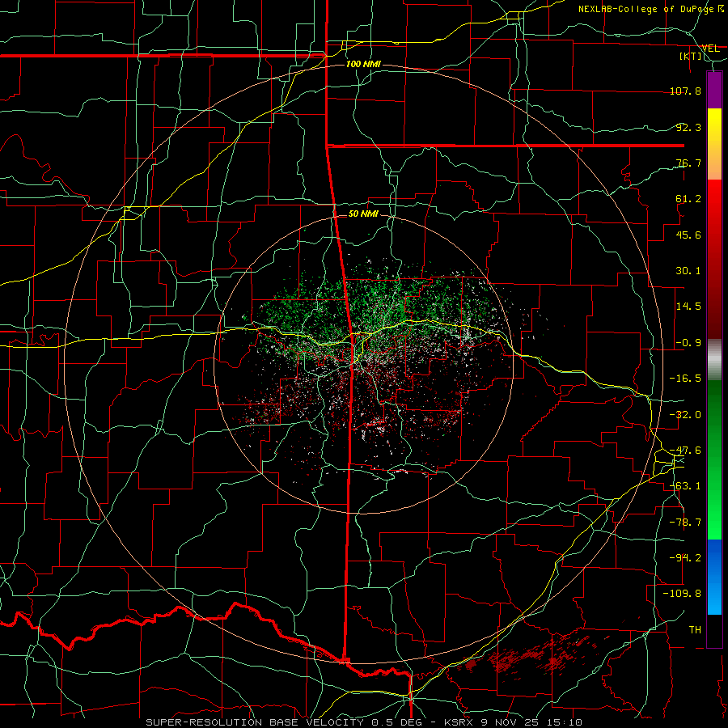The height and width of the screenshot is (728, 728).
Task: Click the -32.0 value on velocity scale
Action: [x=685, y=415]
